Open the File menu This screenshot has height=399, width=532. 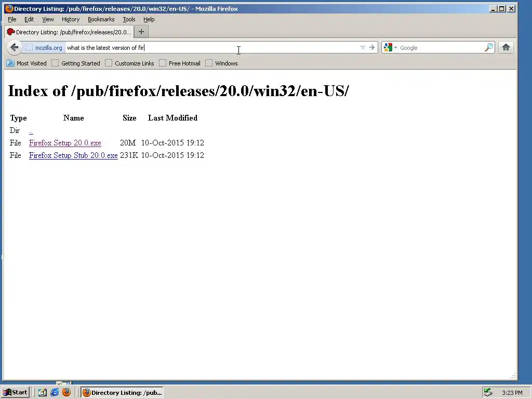tap(12, 19)
